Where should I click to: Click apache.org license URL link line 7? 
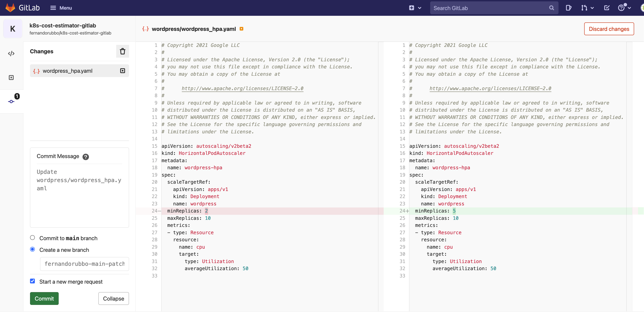coord(242,88)
